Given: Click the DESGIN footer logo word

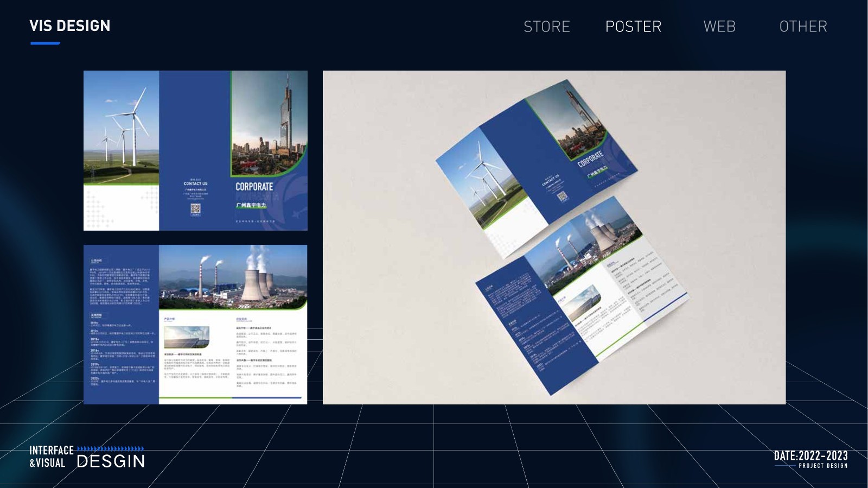Looking at the screenshot, I should (111, 461).
